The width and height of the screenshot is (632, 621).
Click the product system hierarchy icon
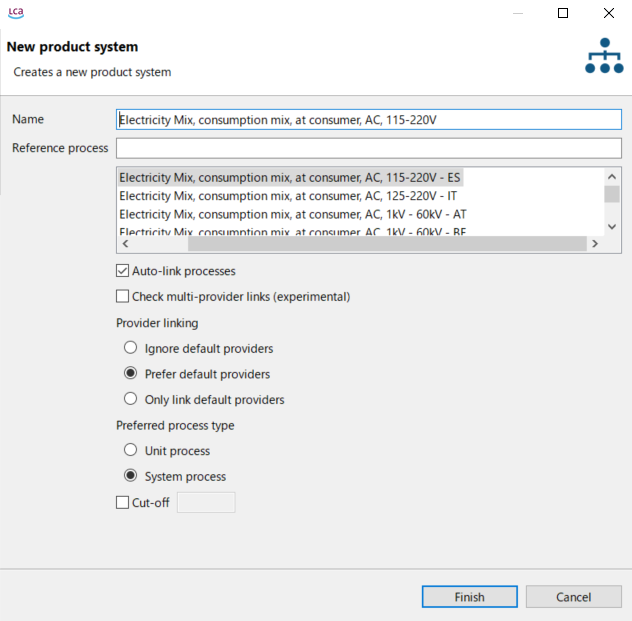(604, 56)
